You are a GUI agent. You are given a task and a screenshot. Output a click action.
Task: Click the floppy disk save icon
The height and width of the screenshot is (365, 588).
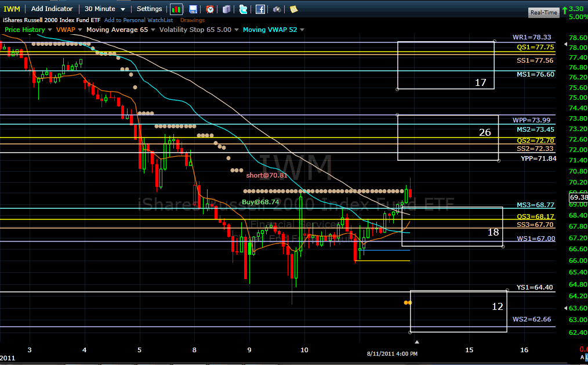click(193, 9)
